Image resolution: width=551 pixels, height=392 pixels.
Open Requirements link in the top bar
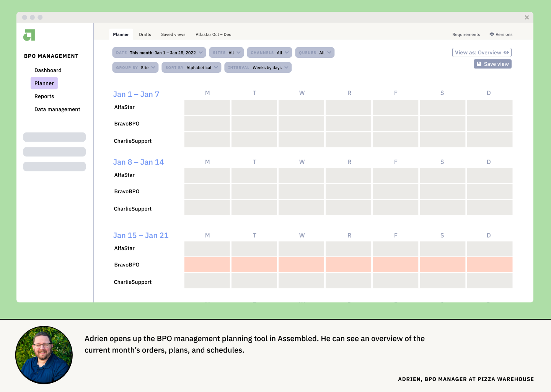click(x=466, y=34)
